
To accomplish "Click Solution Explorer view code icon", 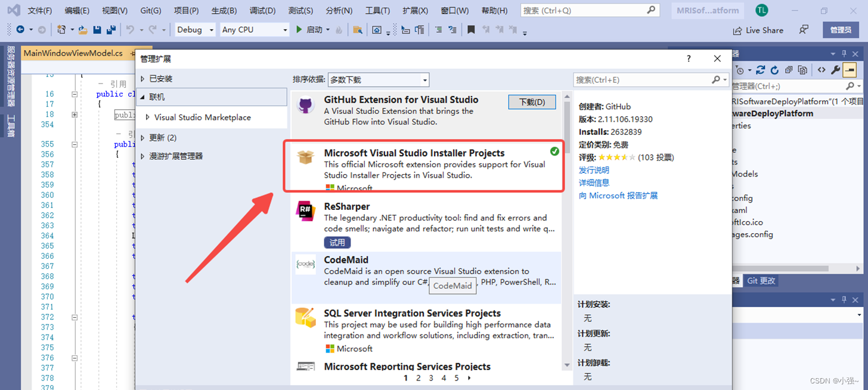I will click(821, 70).
